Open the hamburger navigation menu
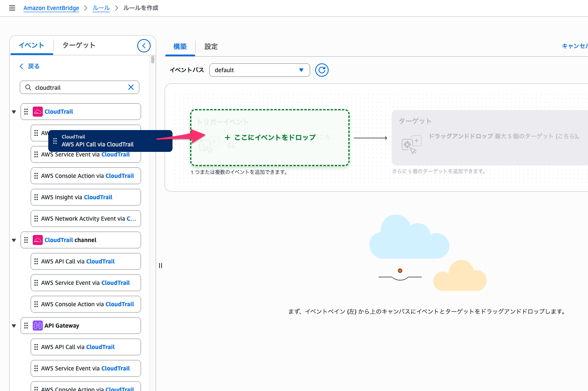The height and width of the screenshot is (391, 588). pos(12,8)
